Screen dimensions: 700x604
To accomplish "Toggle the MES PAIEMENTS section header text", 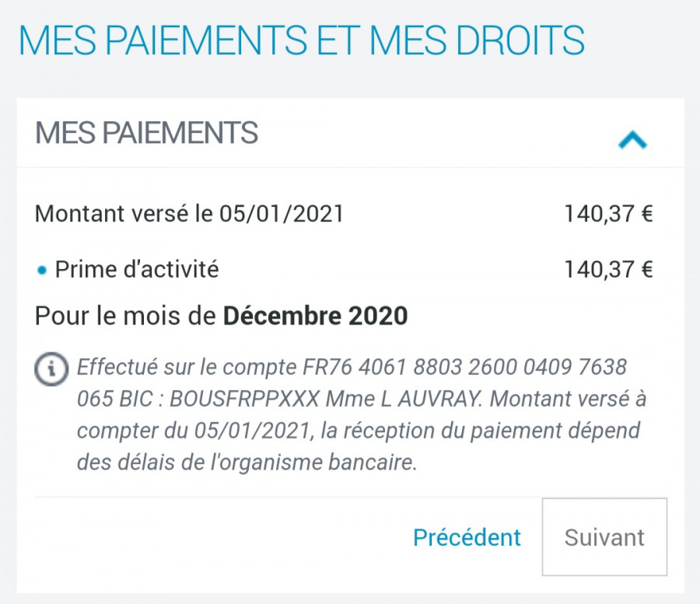I will [146, 132].
